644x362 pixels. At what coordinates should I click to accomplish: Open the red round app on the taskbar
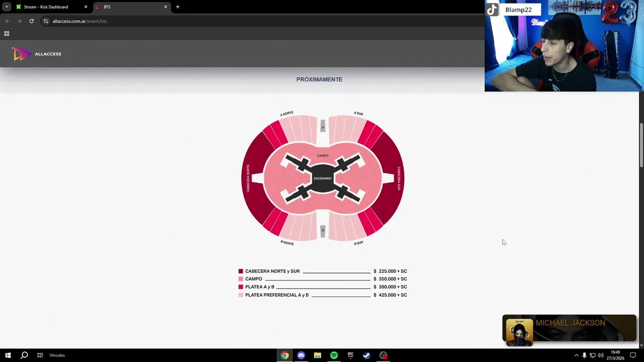click(x=383, y=355)
